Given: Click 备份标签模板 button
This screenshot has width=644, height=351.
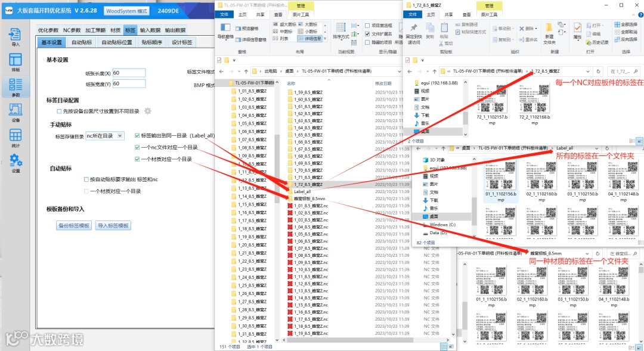Looking at the screenshot, I should (74, 225).
